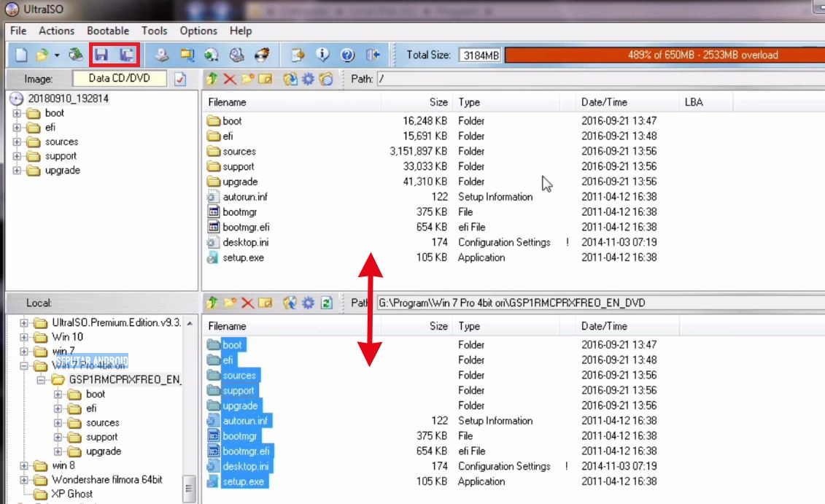The image size is (825, 504).
Task: Click the Local tree scrollbar thumb
Action: [x=189, y=489]
